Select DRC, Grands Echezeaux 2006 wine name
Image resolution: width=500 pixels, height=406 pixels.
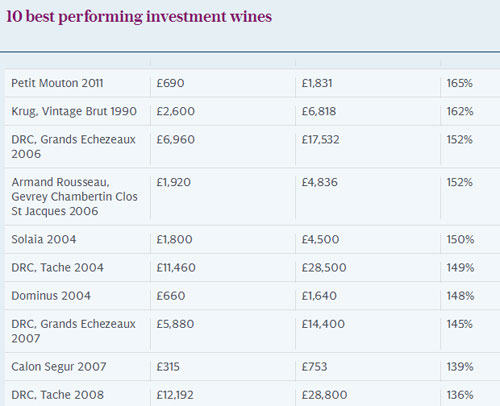point(73,146)
